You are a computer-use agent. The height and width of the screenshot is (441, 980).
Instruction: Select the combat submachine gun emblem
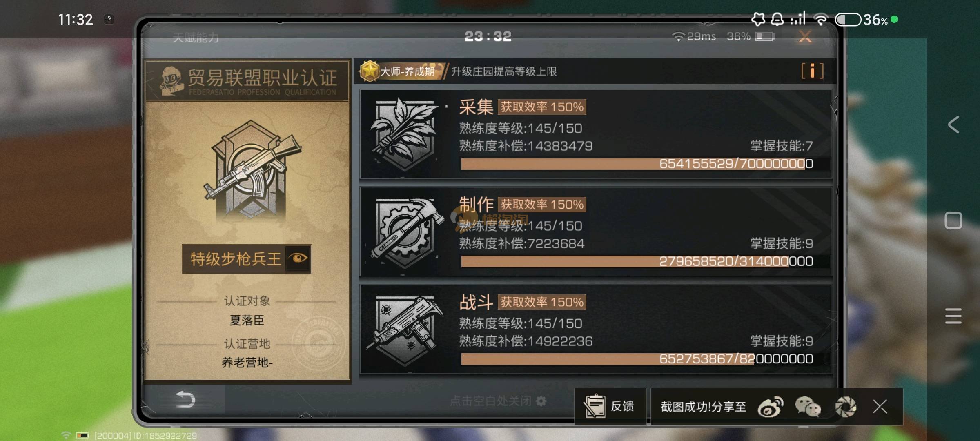[406, 330]
